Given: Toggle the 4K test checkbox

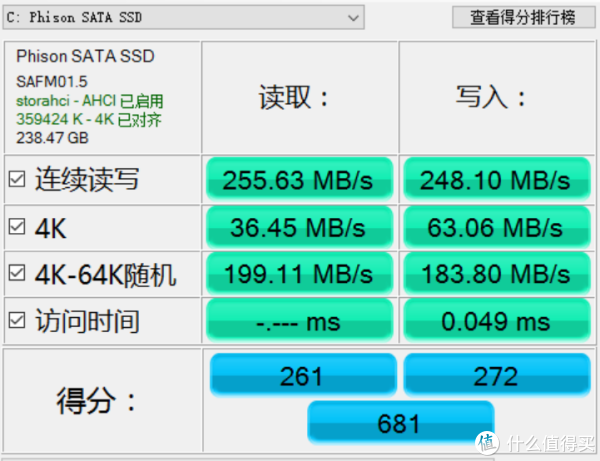Looking at the screenshot, I should coord(17,226).
